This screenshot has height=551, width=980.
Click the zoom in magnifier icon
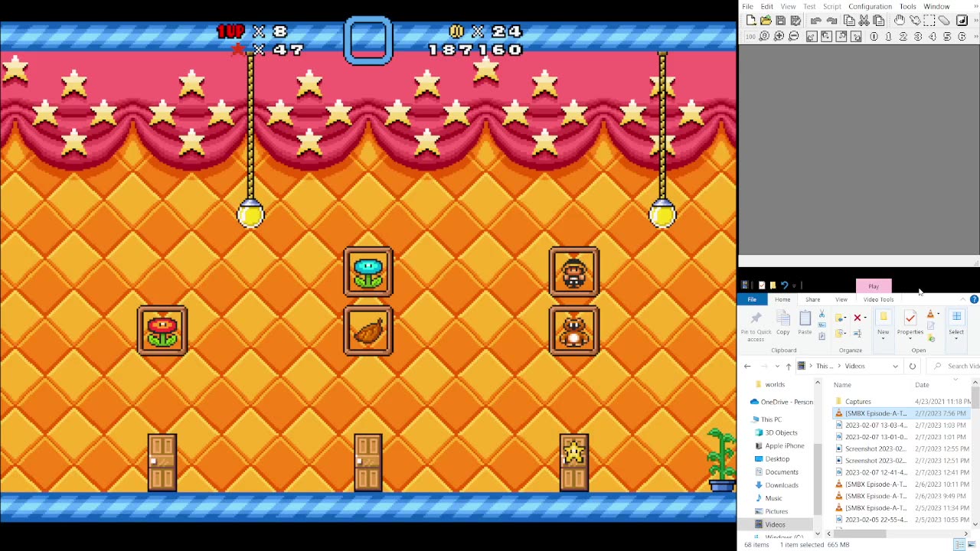[779, 36]
